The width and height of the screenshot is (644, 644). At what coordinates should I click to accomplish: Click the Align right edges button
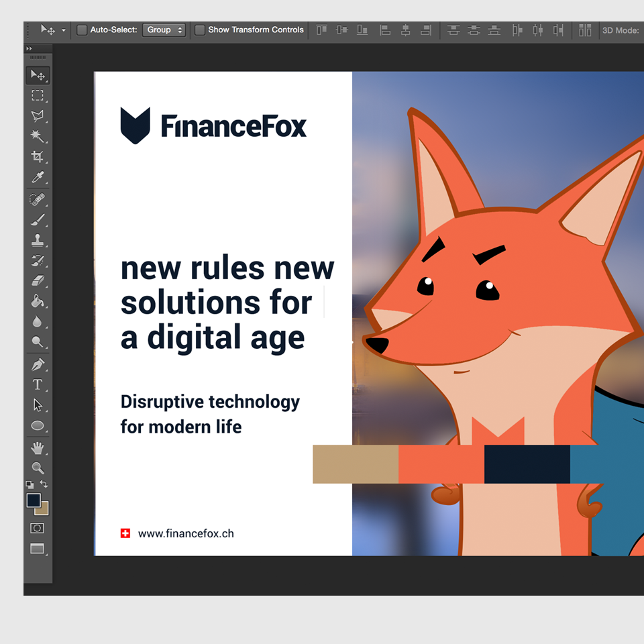point(426,30)
